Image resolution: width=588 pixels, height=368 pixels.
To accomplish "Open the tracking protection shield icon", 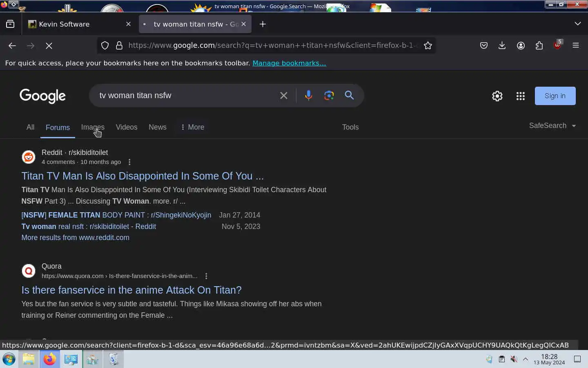I will (x=105, y=45).
